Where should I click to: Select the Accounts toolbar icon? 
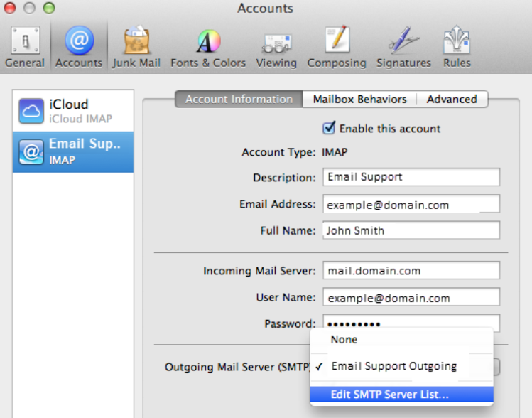[79, 48]
